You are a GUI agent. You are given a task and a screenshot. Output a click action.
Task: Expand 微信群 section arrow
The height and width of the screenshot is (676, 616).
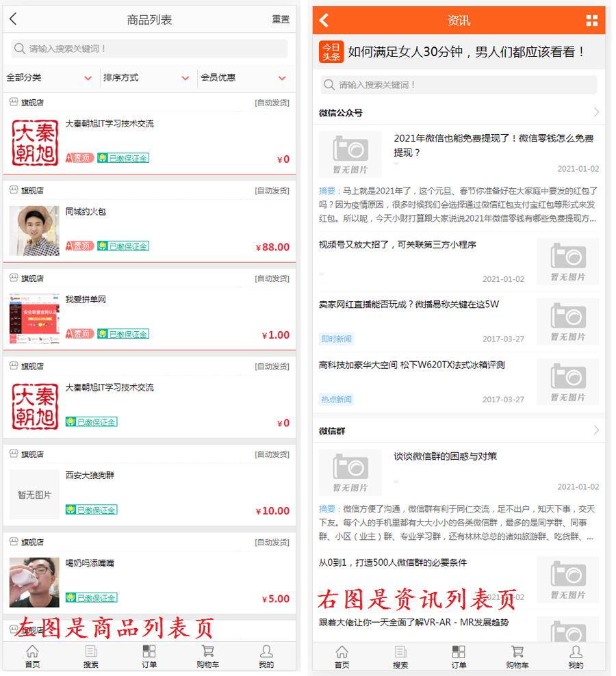click(x=596, y=430)
